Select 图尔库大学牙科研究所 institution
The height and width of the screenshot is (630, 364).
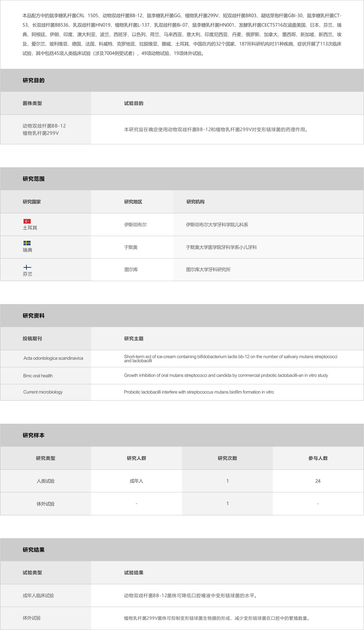click(x=208, y=270)
